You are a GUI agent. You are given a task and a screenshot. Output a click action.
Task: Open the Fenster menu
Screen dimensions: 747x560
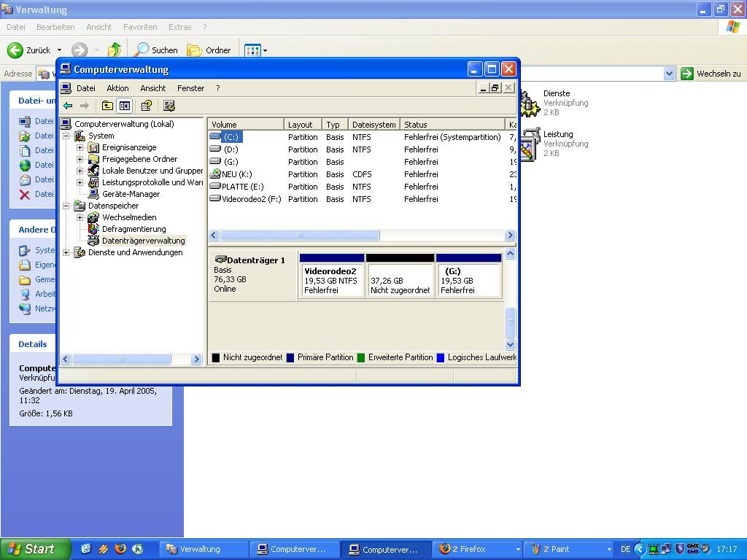(190, 88)
